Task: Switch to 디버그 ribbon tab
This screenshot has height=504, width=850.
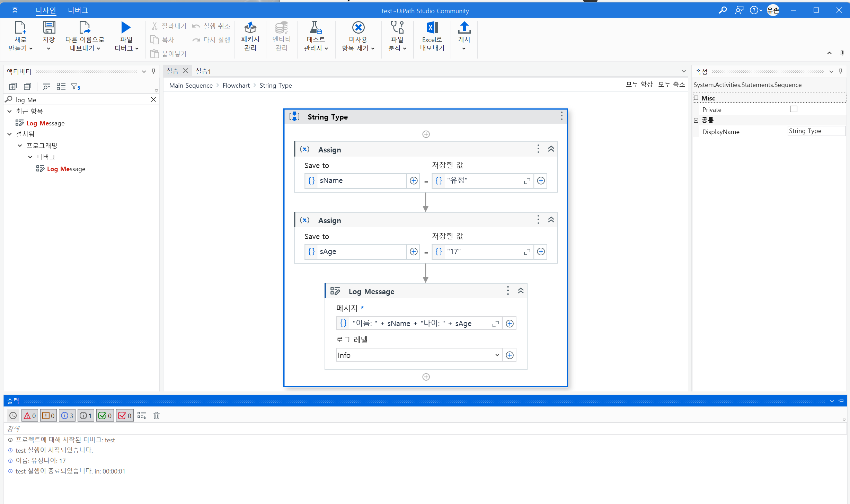Action: (x=78, y=10)
